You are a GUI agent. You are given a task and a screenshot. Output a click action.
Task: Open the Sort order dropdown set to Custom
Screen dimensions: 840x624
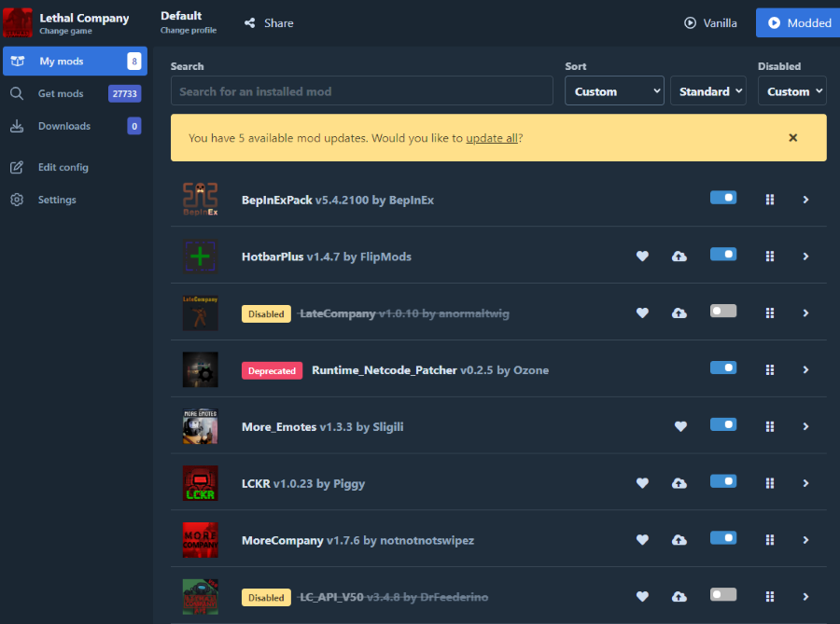pos(614,90)
